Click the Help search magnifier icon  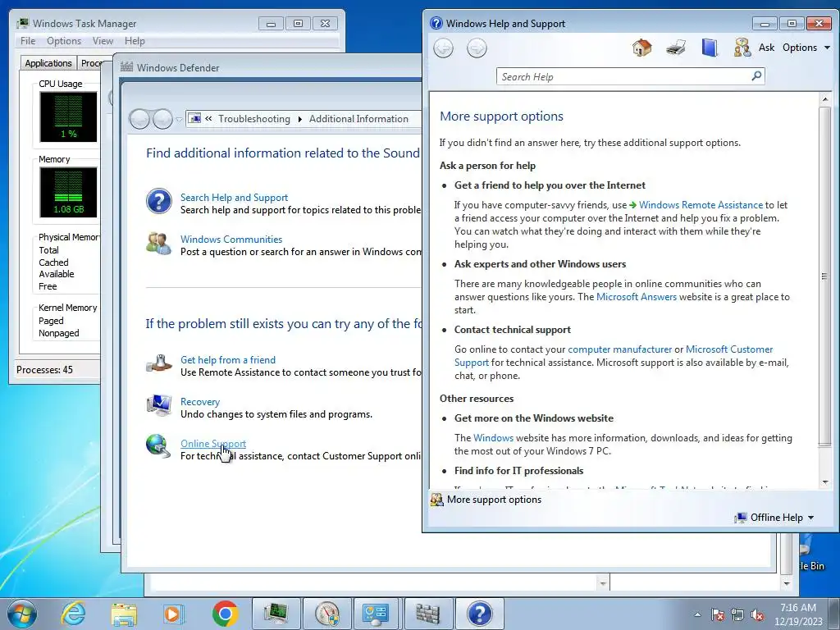coord(756,76)
